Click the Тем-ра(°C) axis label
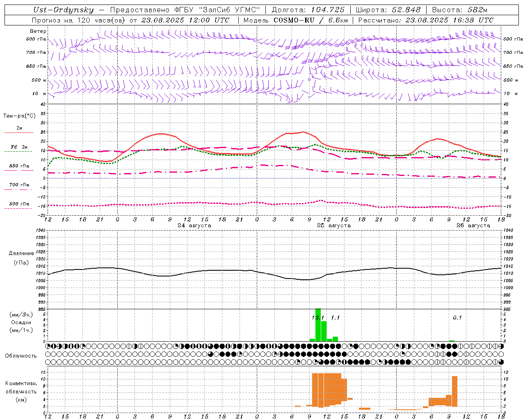 19,116
